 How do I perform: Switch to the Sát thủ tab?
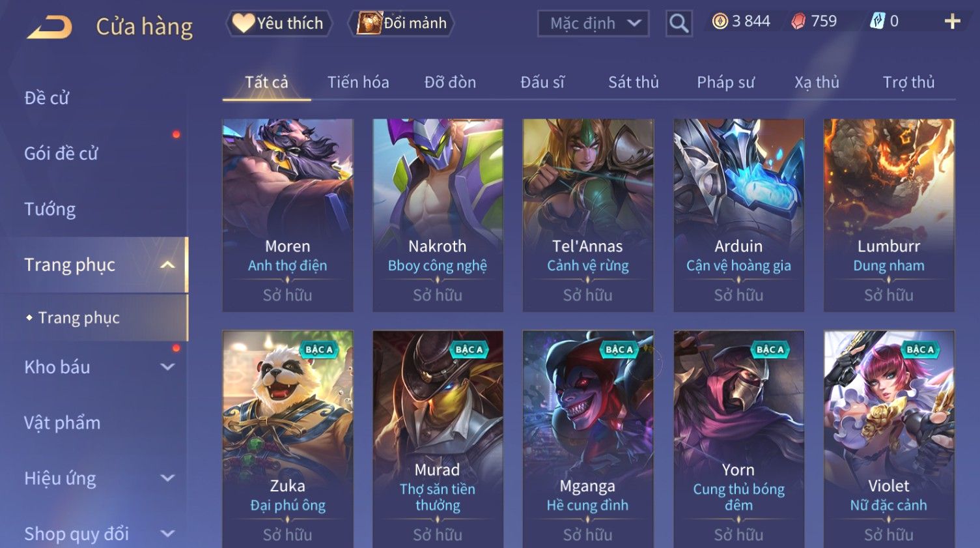point(634,82)
